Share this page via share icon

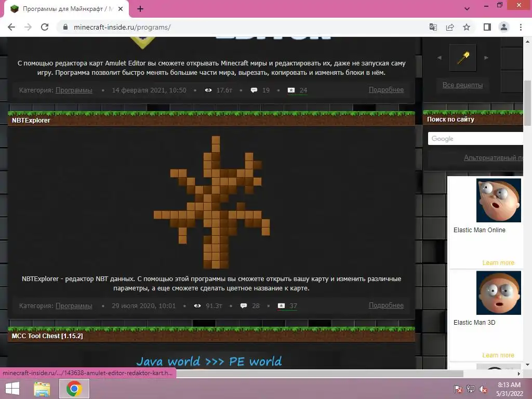450,27
